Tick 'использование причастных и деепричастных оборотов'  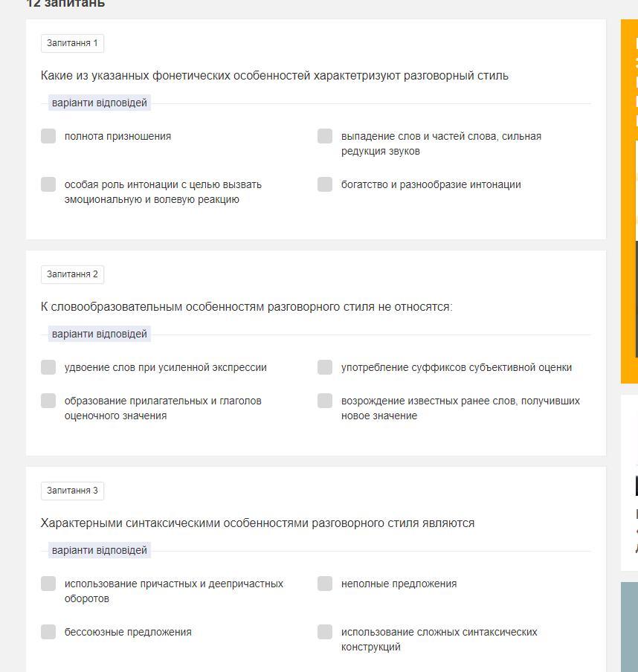coord(48,584)
